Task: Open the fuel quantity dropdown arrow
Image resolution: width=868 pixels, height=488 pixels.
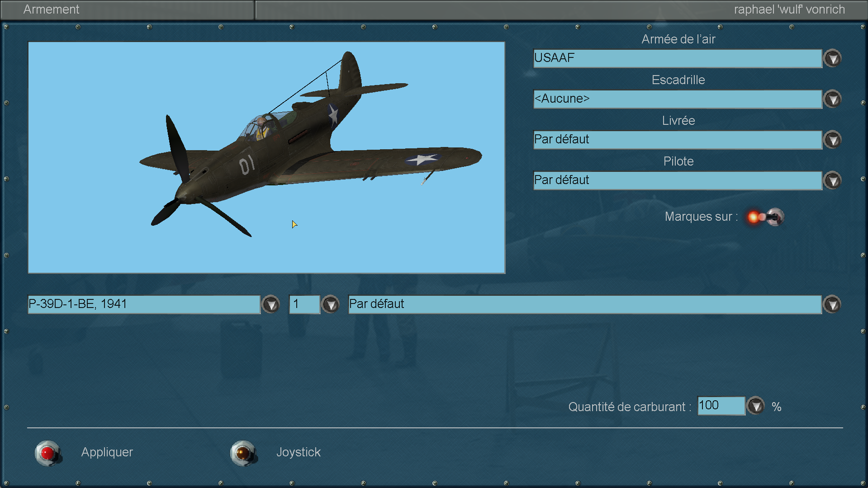Action: [755, 406]
